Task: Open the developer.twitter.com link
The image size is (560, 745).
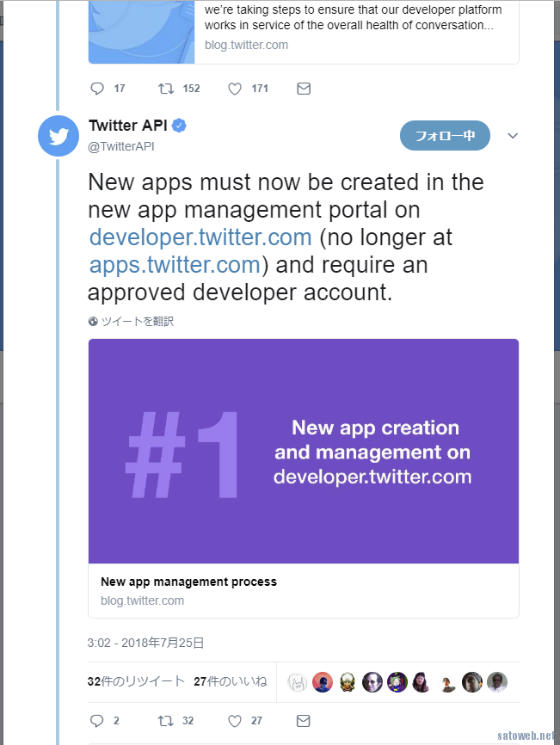Action: coord(200,237)
